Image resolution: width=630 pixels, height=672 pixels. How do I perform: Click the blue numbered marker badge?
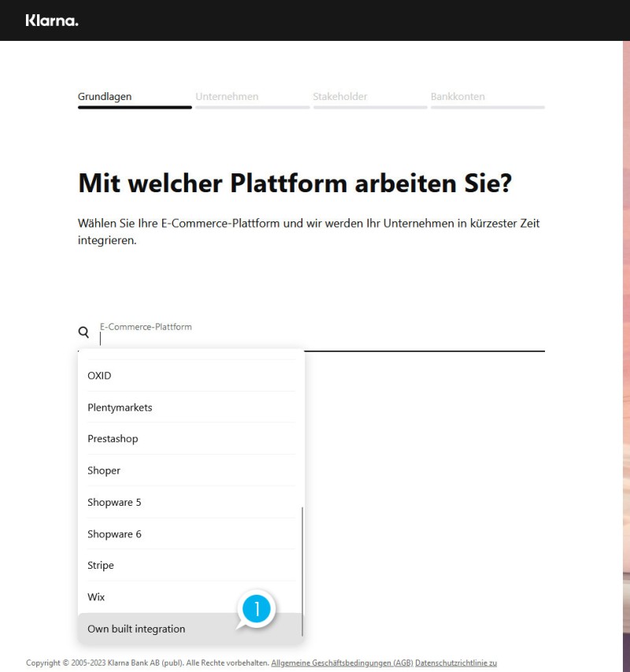coord(256,609)
